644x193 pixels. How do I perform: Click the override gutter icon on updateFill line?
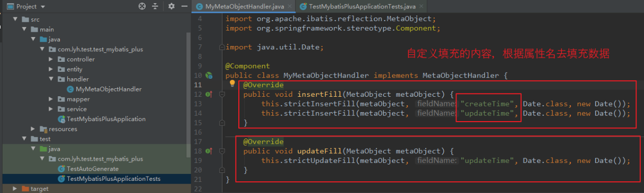(x=209, y=151)
